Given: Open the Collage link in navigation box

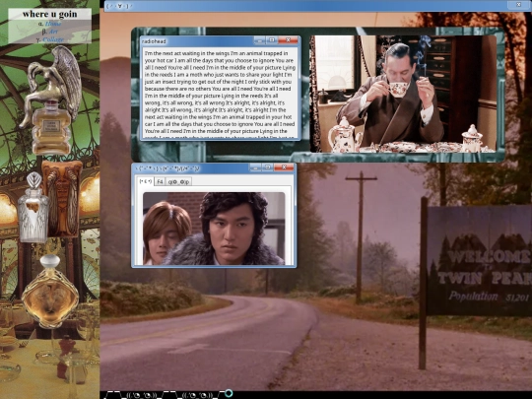Looking at the screenshot, I should coord(53,39).
